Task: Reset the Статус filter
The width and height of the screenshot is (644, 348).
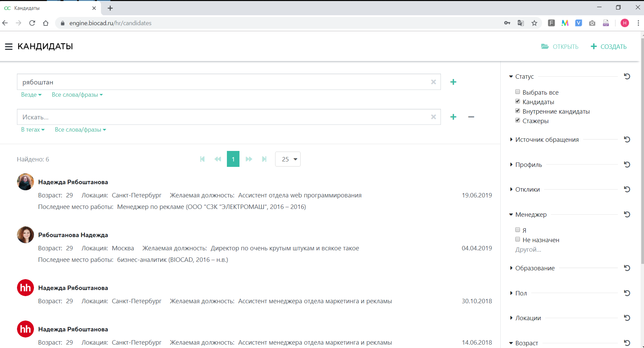Action: coord(627,77)
